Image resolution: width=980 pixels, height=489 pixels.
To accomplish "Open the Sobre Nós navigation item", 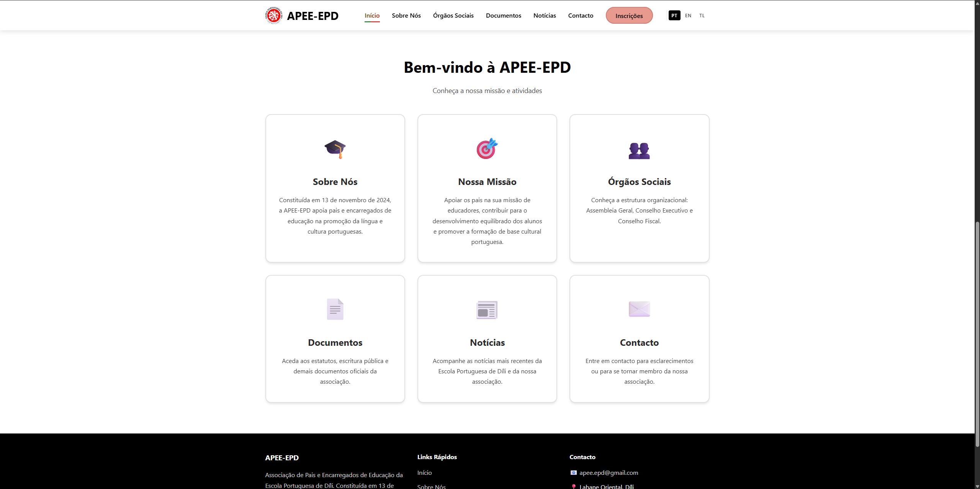I will [406, 15].
